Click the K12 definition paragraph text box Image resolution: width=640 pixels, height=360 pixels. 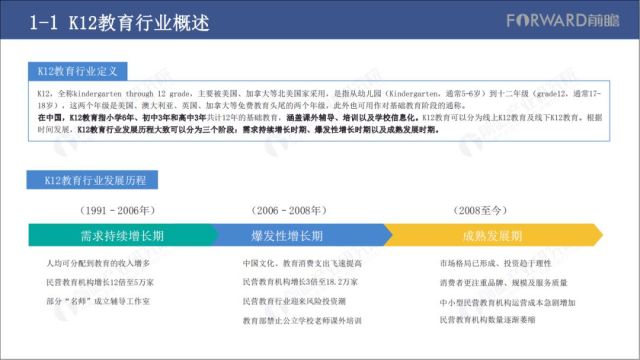click(x=319, y=111)
